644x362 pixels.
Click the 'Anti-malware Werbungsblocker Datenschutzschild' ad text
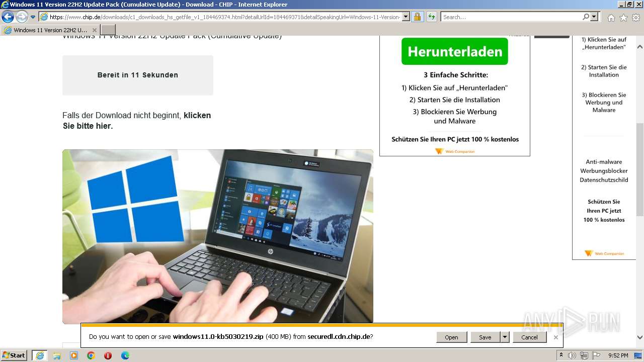click(604, 171)
